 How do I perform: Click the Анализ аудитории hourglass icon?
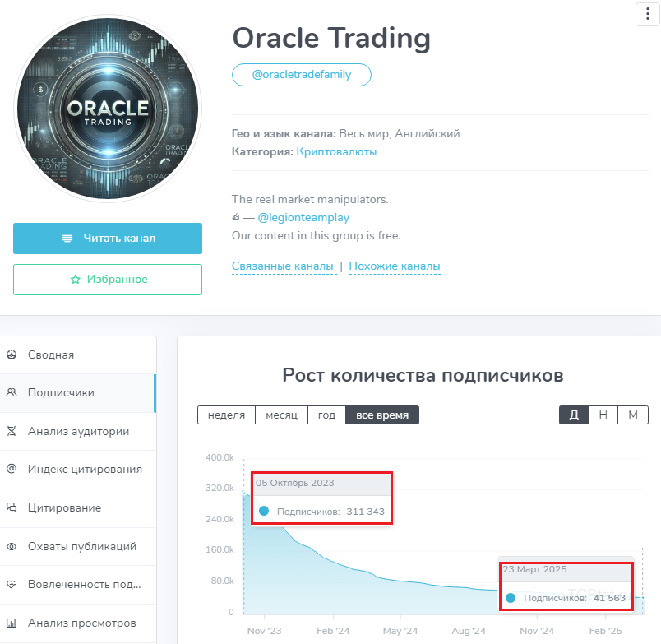pyautogui.click(x=12, y=431)
